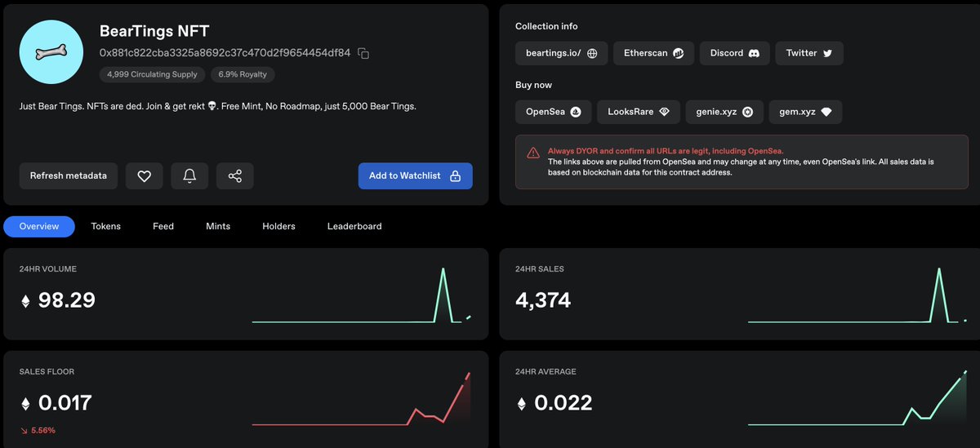980x448 pixels.
Task: Click the Sales Floor value 0.017
Action: 65,402
